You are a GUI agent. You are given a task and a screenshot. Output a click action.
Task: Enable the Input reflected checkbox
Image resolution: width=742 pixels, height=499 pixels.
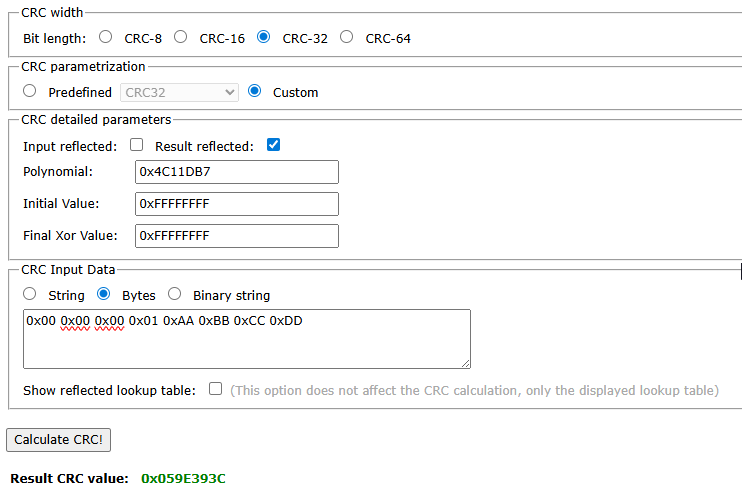137,145
